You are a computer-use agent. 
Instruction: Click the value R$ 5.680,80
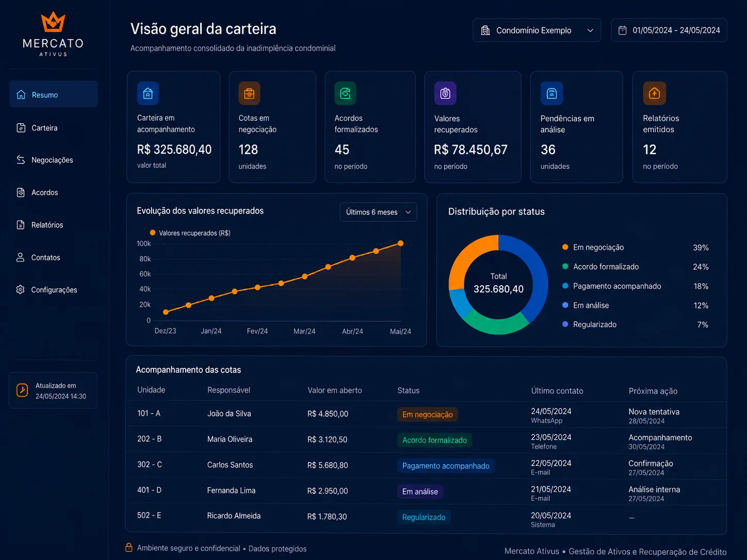tap(328, 465)
